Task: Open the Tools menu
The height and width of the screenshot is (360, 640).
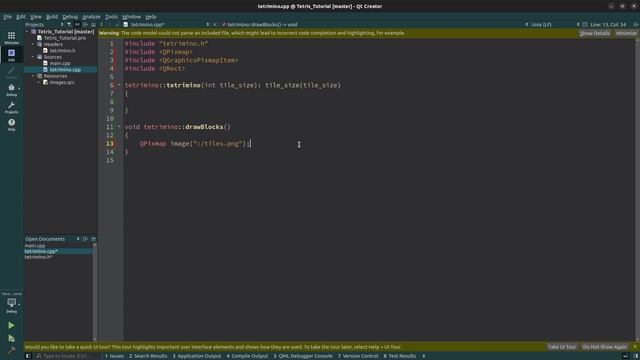Action: coord(111,17)
